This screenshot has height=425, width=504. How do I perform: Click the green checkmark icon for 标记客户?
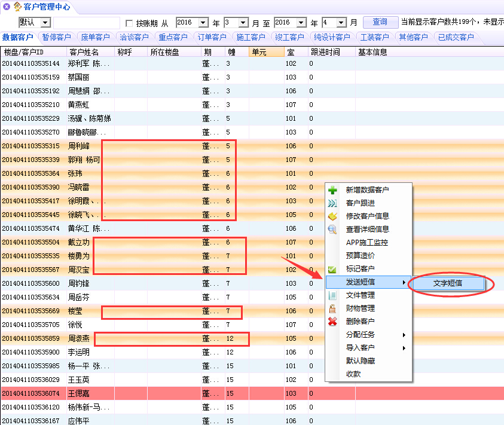click(x=332, y=270)
